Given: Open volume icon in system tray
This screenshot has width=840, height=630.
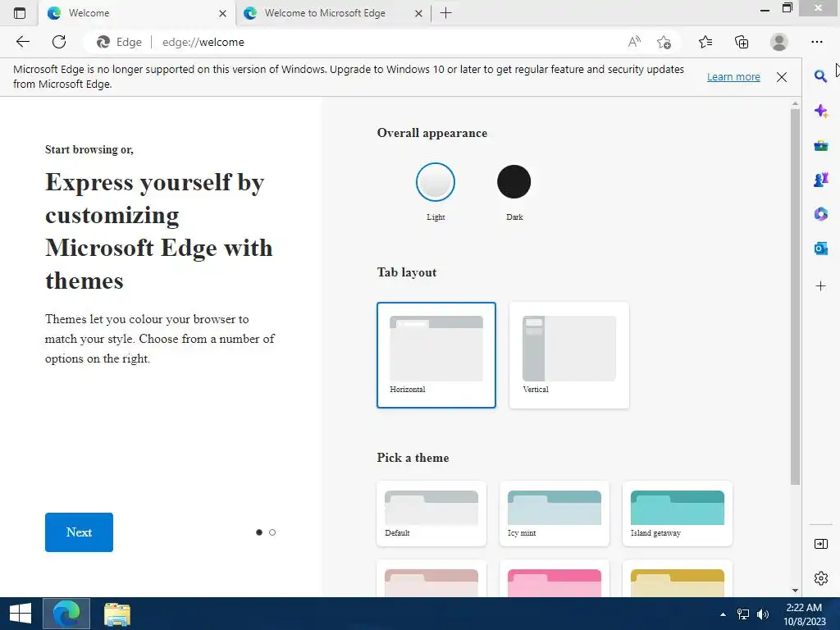Looking at the screenshot, I should 763,614.
